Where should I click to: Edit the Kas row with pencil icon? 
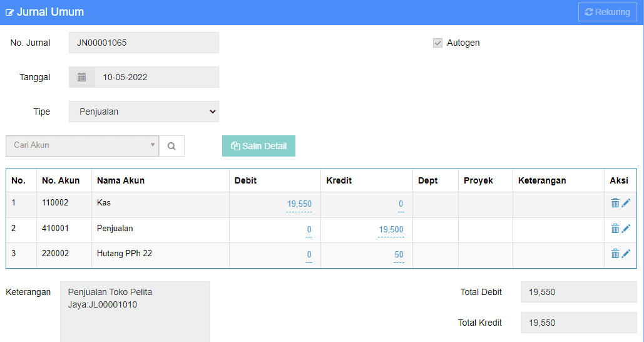pos(626,203)
